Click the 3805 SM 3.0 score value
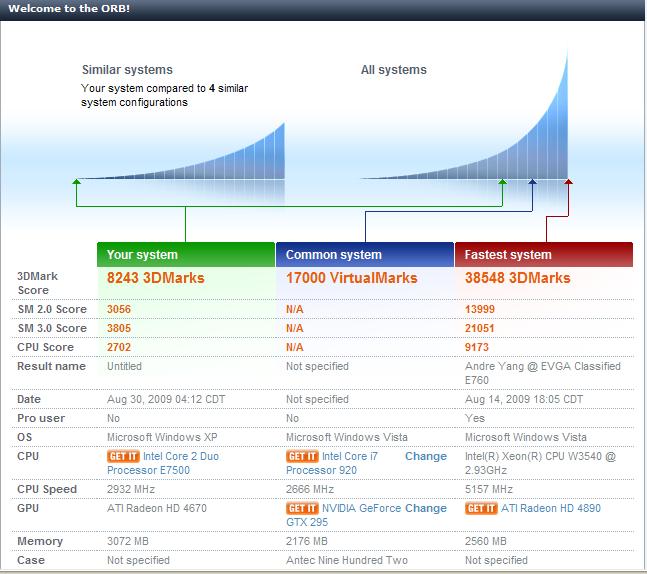Screen dimensions: 647x574 (119, 328)
